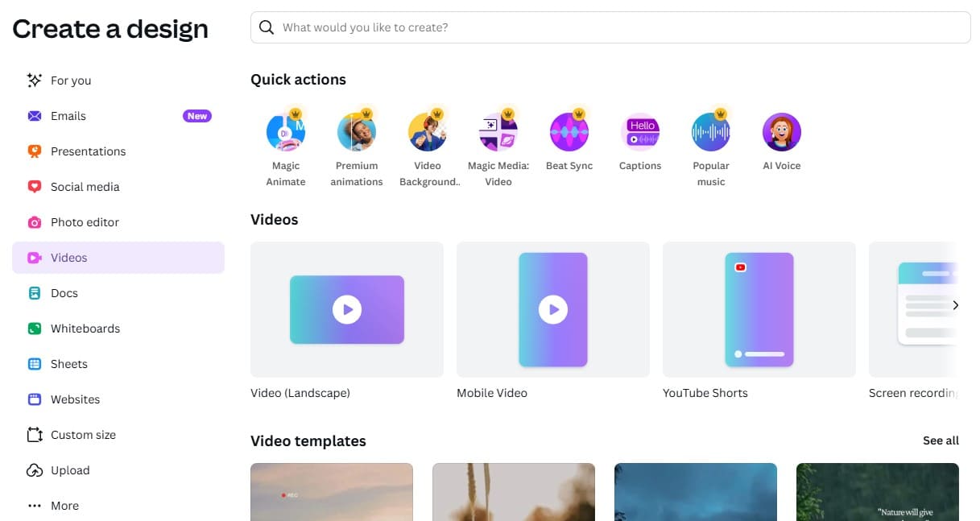The height and width of the screenshot is (521, 980).
Task: Select the Emails menu label
Action: coord(68,116)
